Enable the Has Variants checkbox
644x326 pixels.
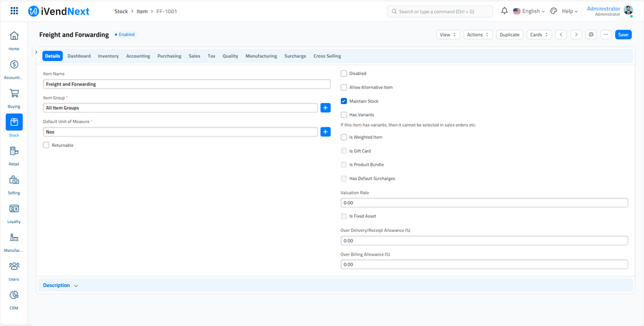point(344,115)
